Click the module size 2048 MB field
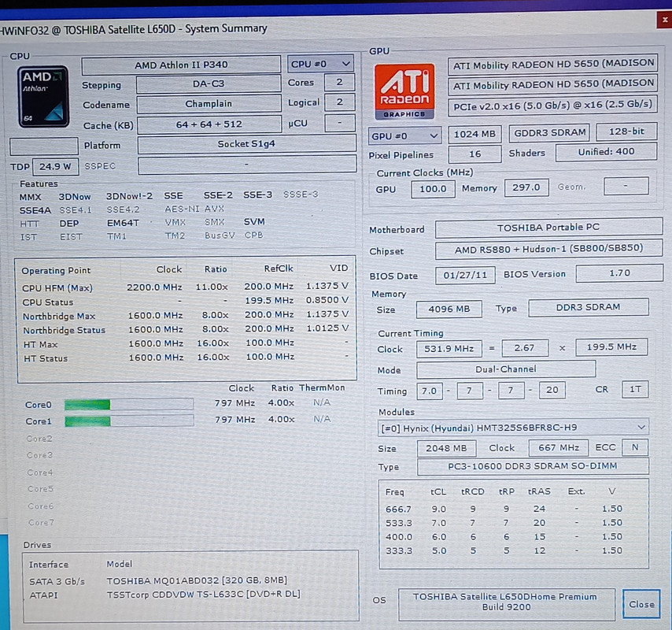The image size is (672, 630). (446, 448)
